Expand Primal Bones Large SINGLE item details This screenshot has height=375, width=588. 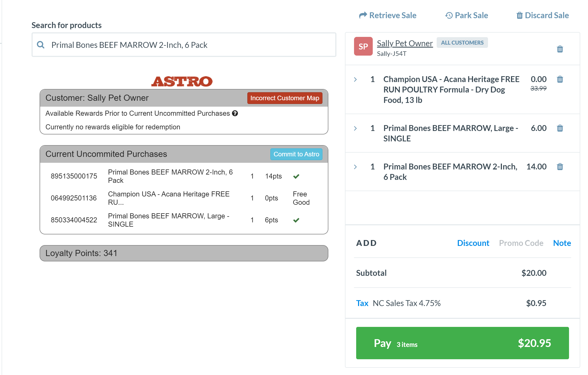click(355, 128)
